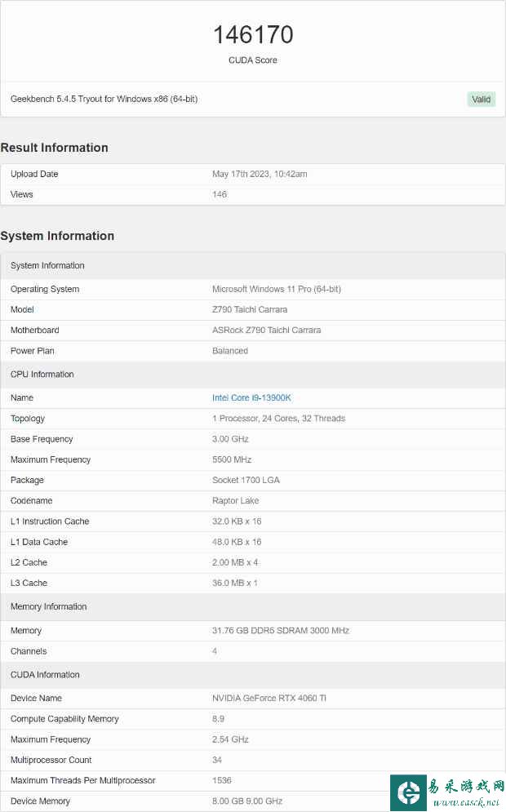Select the Geekbench 5.4.5 Tryout version text
Image resolution: width=506 pixels, height=812 pixels.
[104, 99]
